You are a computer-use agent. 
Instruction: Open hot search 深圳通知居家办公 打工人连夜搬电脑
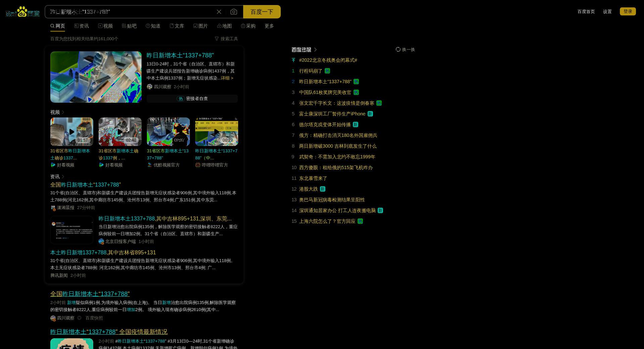pyautogui.click(x=337, y=210)
